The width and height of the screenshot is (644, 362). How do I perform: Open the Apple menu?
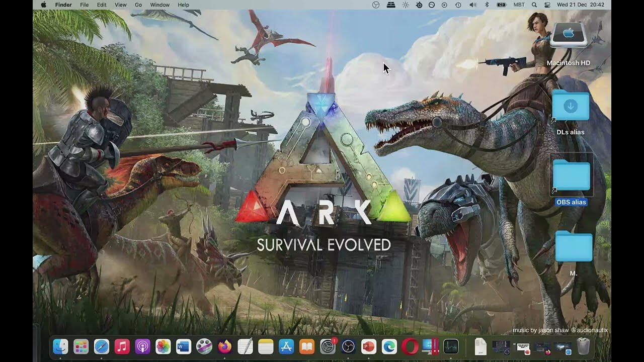click(x=43, y=5)
